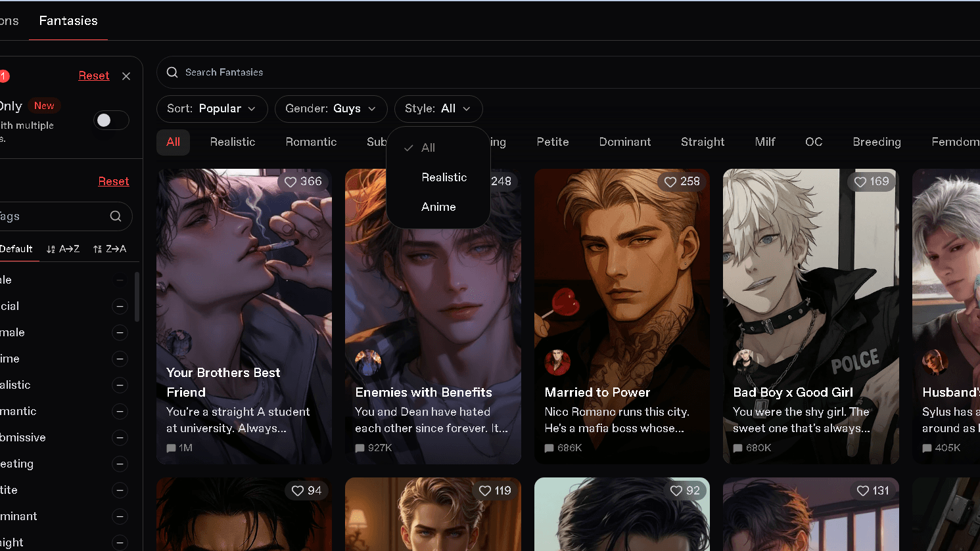Select the Breeding category tab
The height and width of the screenshot is (551, 980).
[877, 142]
